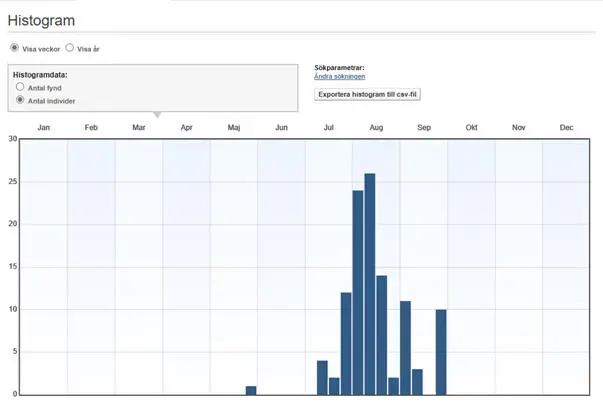The image size is (603, 403).
Task: Click the August bar reaching 14
Action: [382, 334]
